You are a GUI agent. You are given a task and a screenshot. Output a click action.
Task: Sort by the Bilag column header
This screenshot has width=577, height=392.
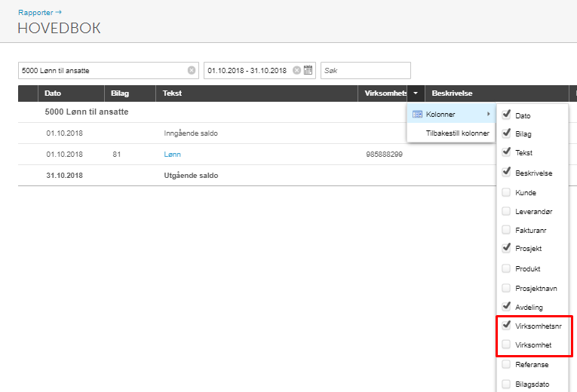[130, 93]
